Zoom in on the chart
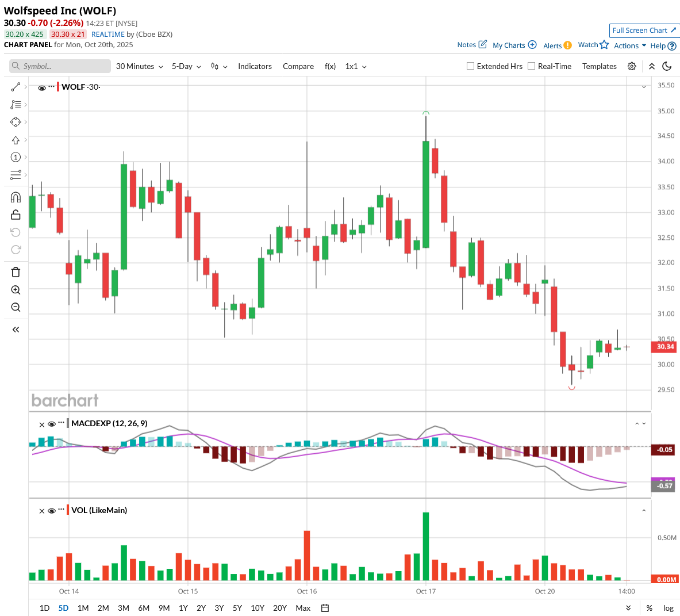 [x=16, y=290]
